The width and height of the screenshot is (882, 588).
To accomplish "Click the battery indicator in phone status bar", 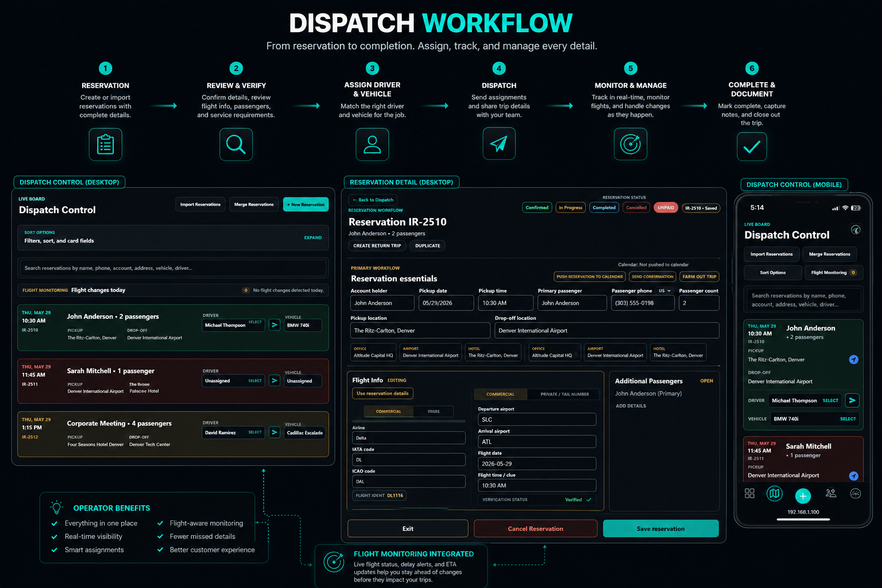I will [856, 208].
